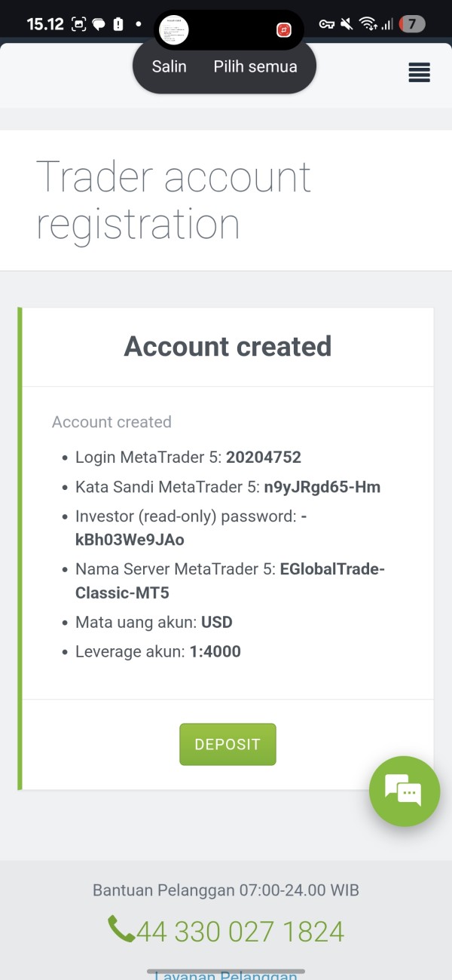The image size is (452, 980).
Task: Tap the red screen recording indicator
Action: click(x=284, y=29)
